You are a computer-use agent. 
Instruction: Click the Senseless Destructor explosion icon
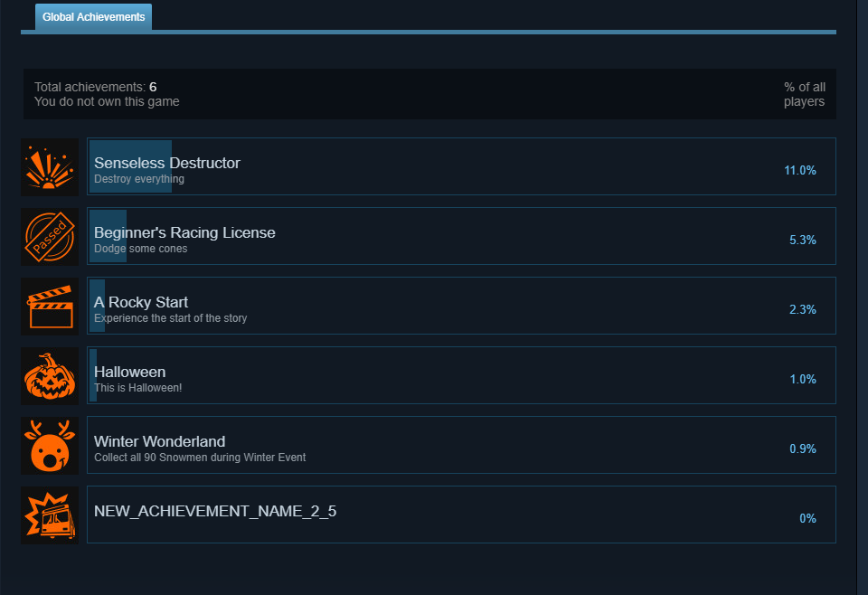click(50, 167)
